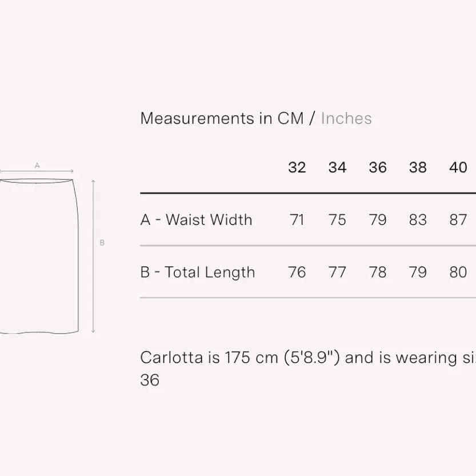Click the Carlotta model size note
The height and width of the screenshot is (476, 476).
point(308,368)
